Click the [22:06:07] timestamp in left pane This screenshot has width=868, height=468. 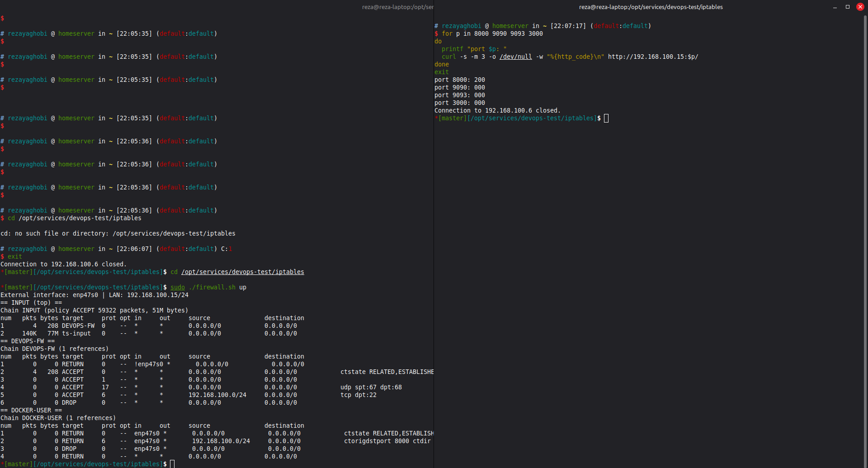134,249
